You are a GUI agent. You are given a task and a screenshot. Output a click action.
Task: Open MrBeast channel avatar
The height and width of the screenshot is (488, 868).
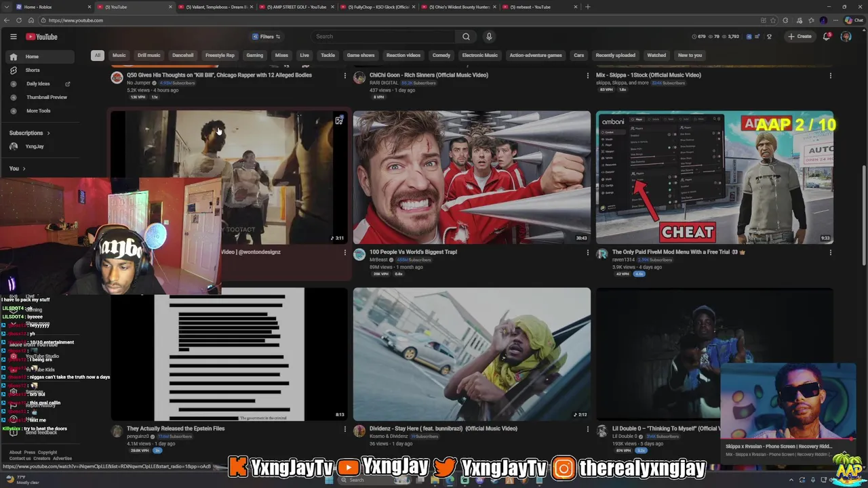tap(359, 255)
